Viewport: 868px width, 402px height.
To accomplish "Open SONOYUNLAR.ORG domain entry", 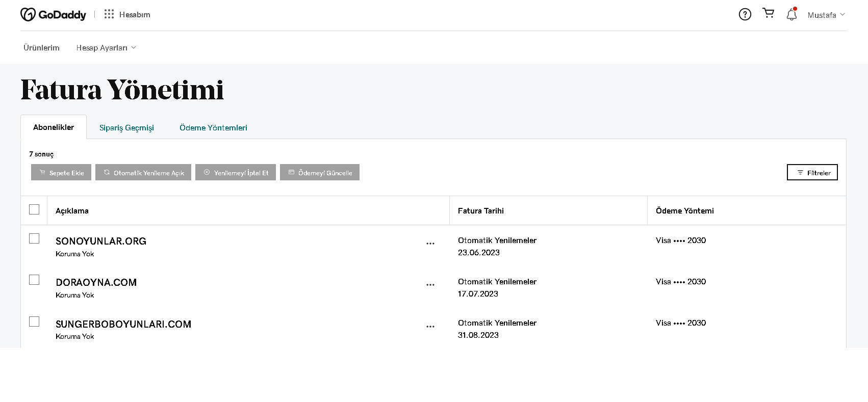I will pos(101,241).
